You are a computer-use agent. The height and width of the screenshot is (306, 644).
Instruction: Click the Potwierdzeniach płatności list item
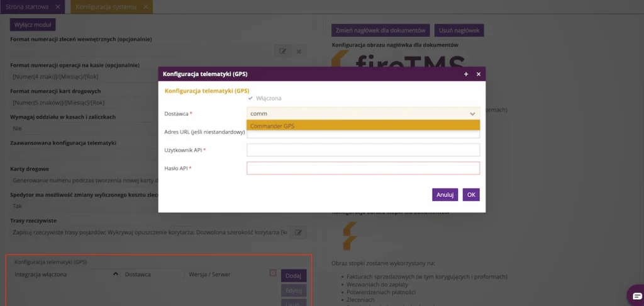coord(381,292)
